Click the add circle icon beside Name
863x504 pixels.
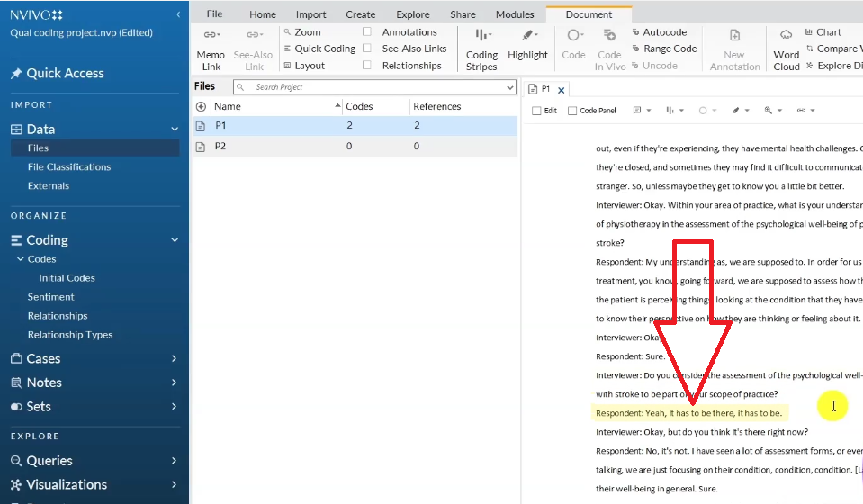[x=201, y=106]
